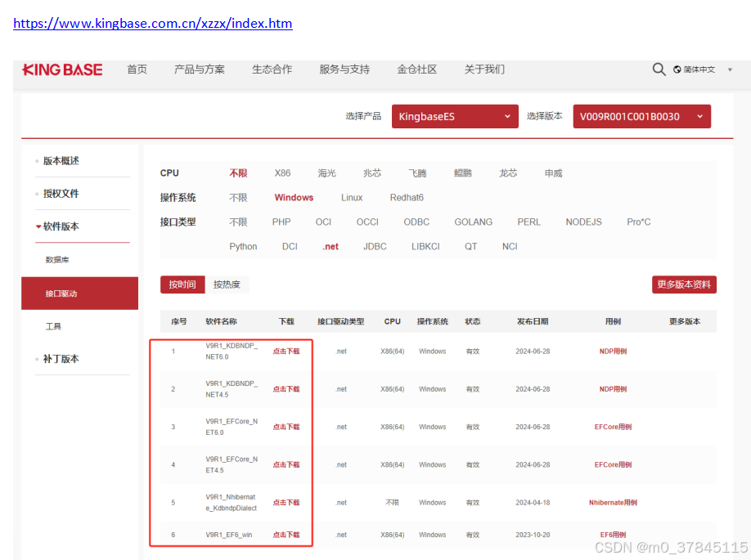Download V9R1_Nhibernate_KdbndpDialect via 点击下载
This screenshot has height=560, width=751.
(x=286, y=503)
